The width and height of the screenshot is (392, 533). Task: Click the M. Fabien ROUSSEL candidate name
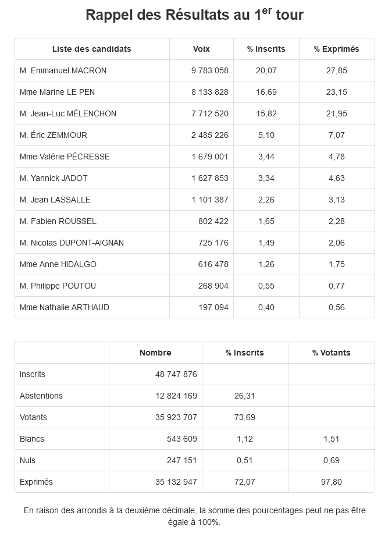click(x=58, y=221)
